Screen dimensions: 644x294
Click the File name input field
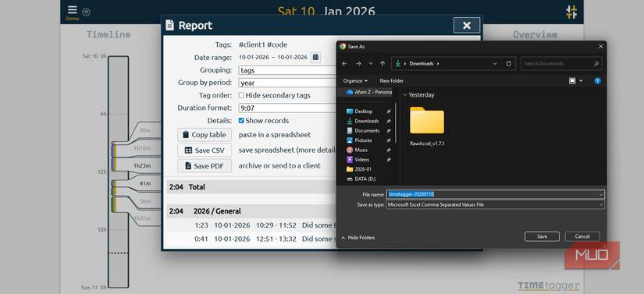492,194
